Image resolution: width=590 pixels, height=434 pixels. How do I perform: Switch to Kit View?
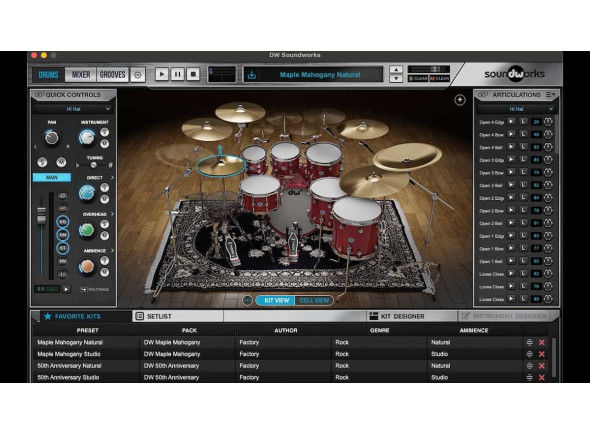coord(277,300)
